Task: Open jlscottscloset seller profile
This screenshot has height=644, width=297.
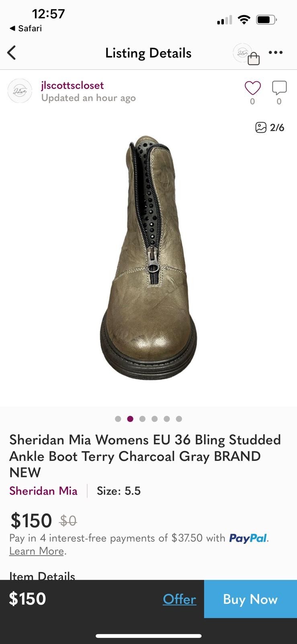Action: click(x=72, y=85)
